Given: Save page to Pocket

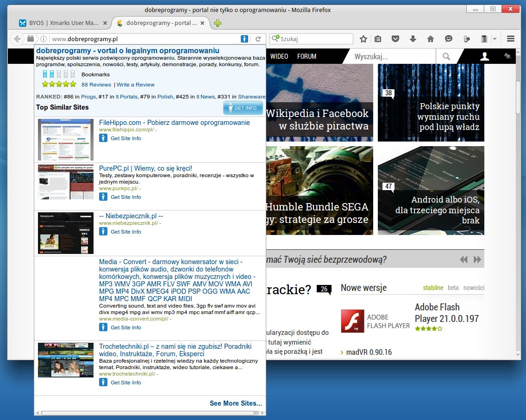Looking at the screenshot, I should pyautogui.click(x=395, y=39).
